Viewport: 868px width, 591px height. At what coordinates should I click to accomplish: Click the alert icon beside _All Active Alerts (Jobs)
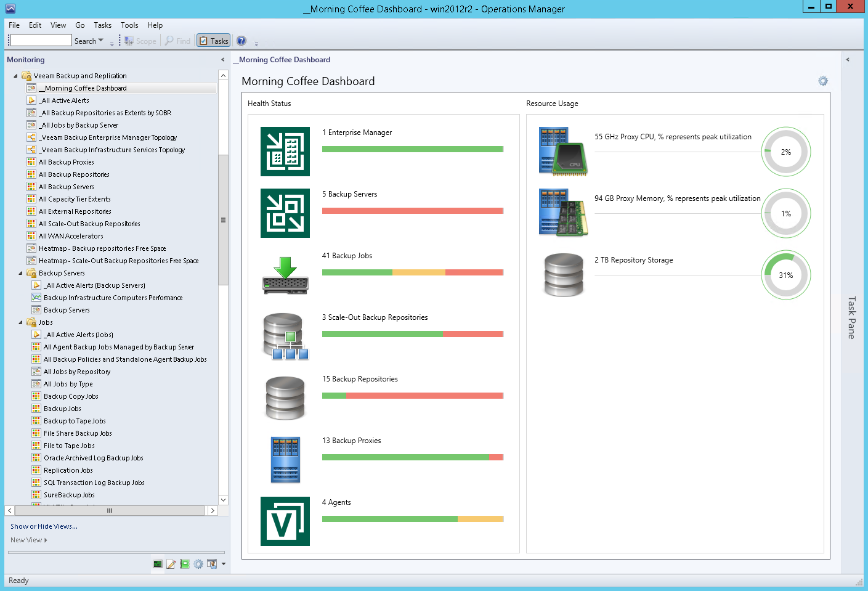click(x=36, y=335)
